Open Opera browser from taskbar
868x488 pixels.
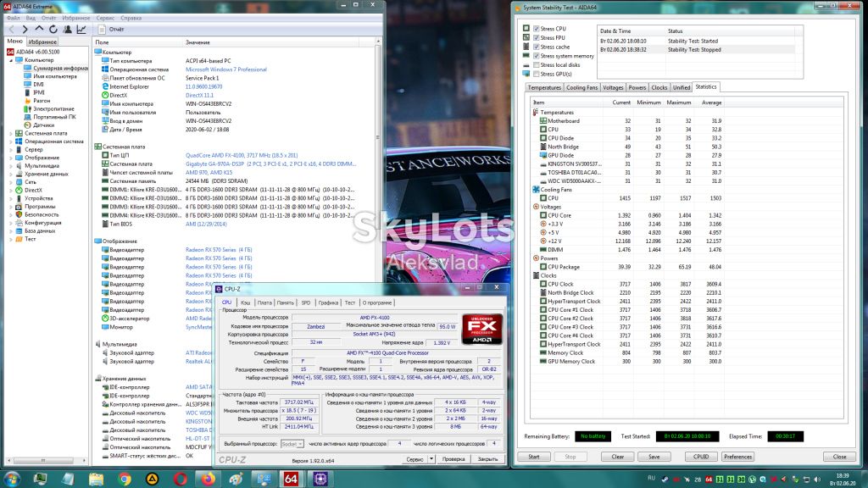[x=180, y=479]
